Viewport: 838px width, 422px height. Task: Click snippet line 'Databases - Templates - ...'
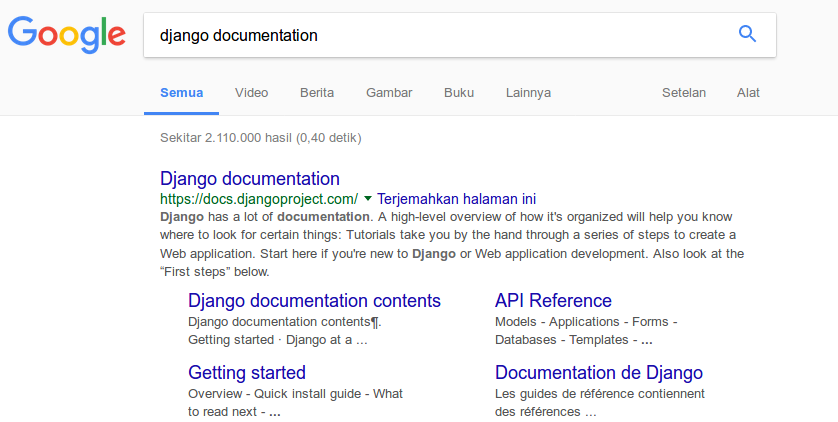pos(573,340)
